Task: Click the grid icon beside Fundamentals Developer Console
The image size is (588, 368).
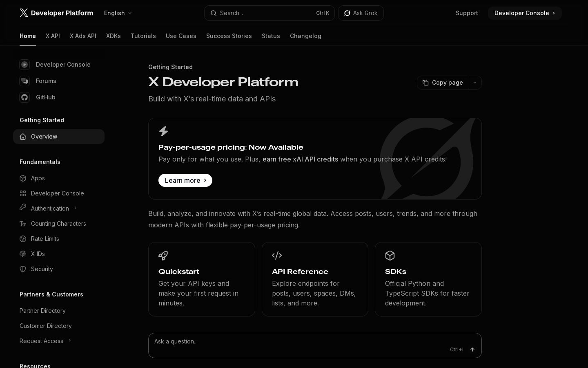Action: click(x=23, y=193)
